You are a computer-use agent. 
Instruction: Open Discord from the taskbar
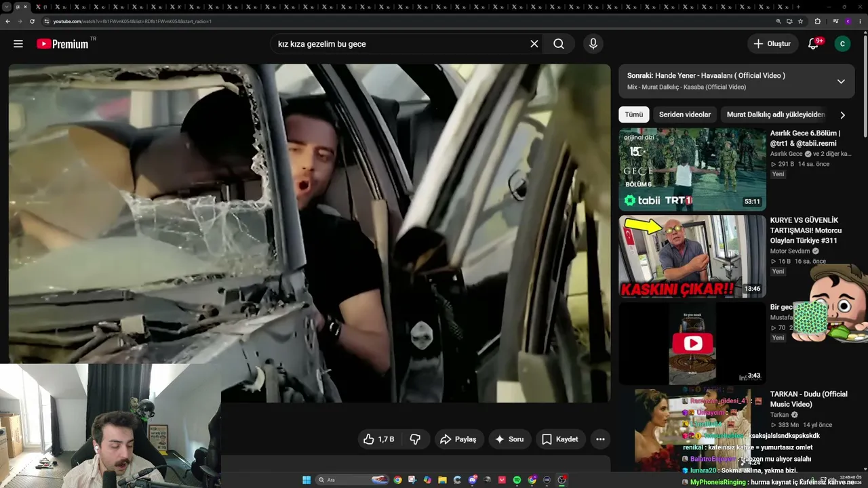[472, 480]
